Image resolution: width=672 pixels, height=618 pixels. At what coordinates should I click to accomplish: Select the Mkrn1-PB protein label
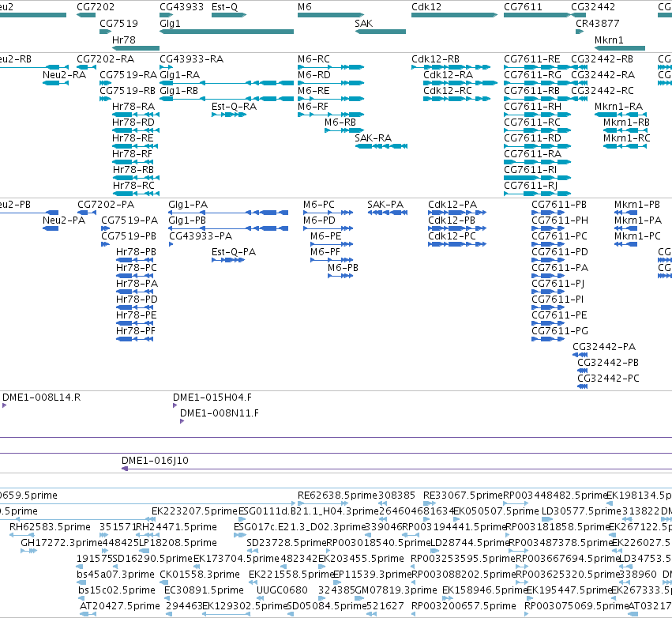click(x=636, y=205)
